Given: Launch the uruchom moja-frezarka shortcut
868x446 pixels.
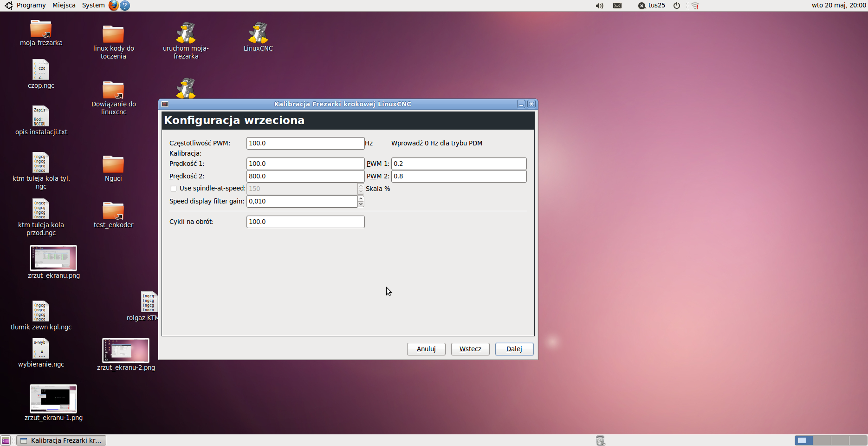Looking at the screenshot, I should tap(186, 33).
